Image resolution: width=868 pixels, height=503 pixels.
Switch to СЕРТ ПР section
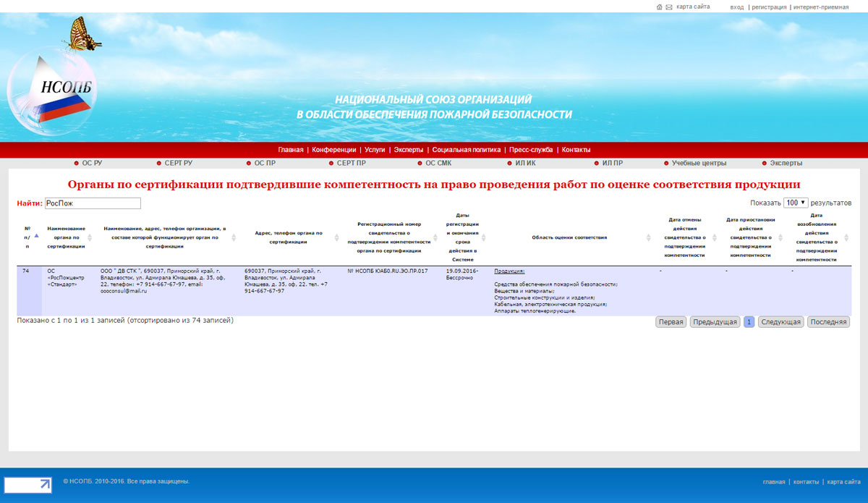(351, 164)
